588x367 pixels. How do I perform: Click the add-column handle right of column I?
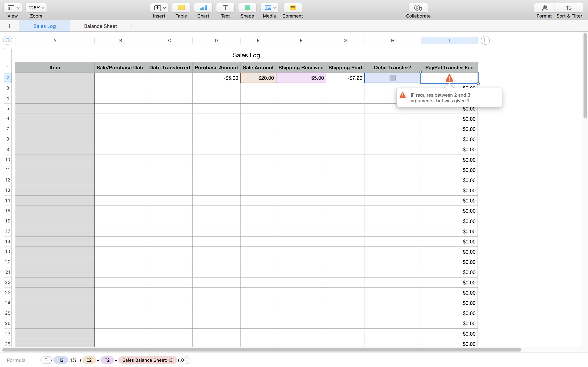point(485,40)
